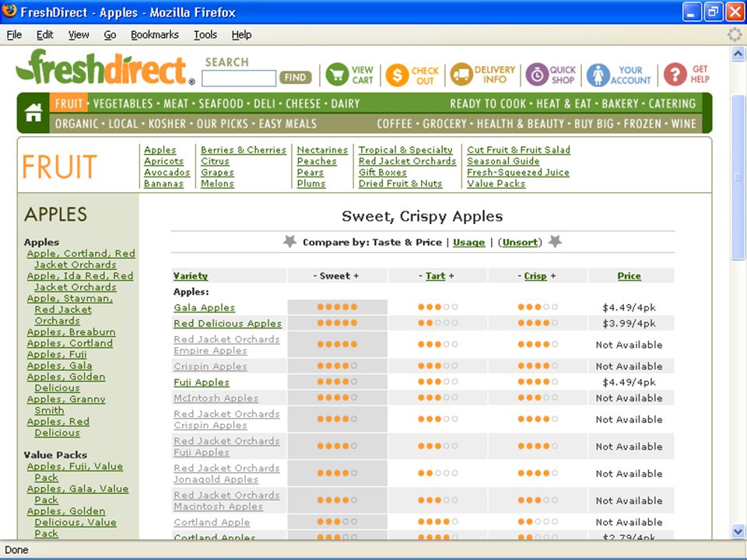Screen dimensions: 747x560
Task: Click the Crispin Apples Not Available text
Action: coord(629,366)
